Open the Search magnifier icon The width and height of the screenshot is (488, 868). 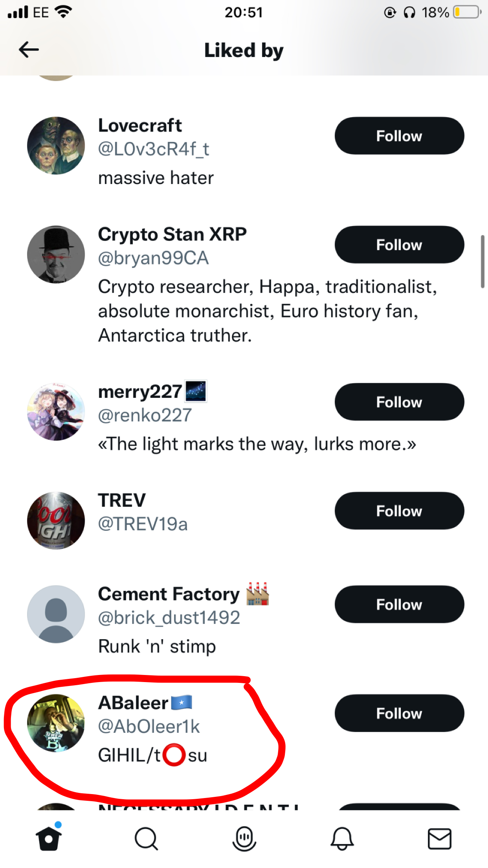tap(146, 839)
